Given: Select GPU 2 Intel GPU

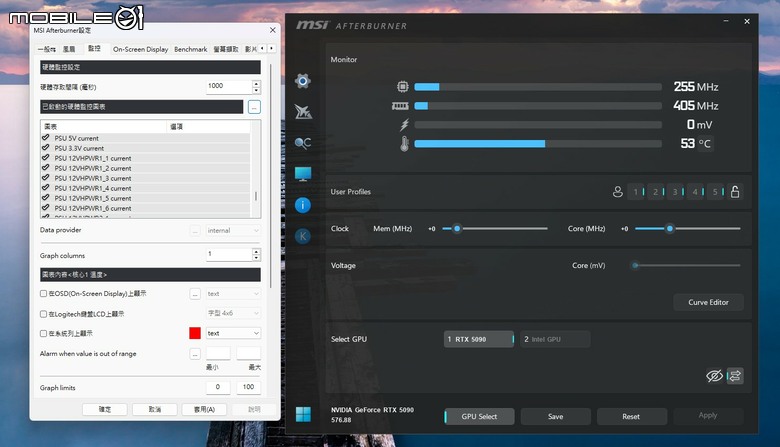Looking at the screenshot, I should 555,339.
